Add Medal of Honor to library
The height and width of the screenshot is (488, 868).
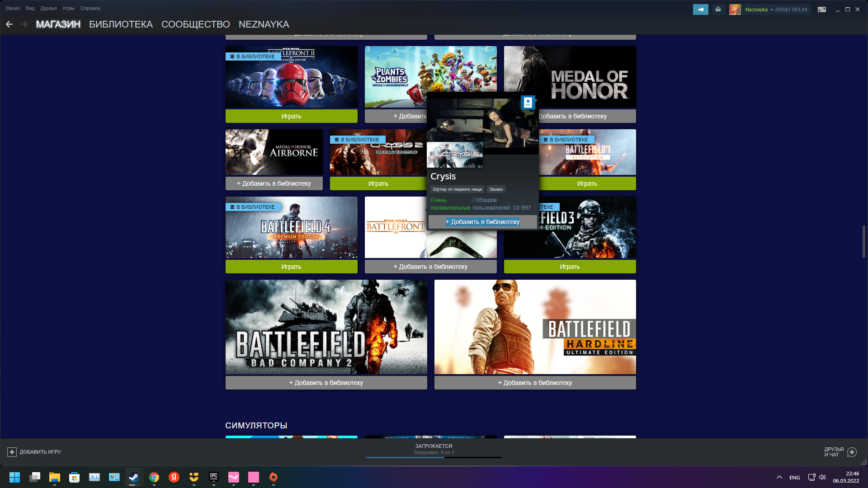pyautogui.click(x=587, y=116)
